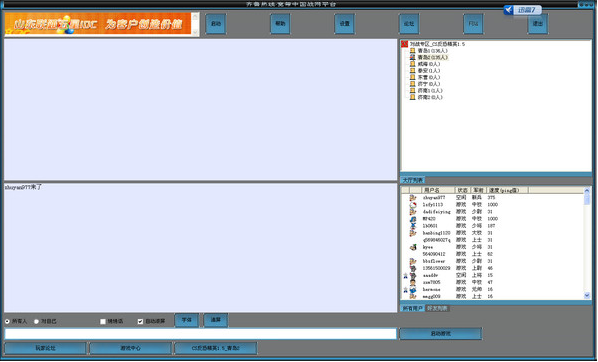This screenshot has height=362, width=598.
Task: Click the 退出 button in top toolbar
Action: tap(538, 24)
